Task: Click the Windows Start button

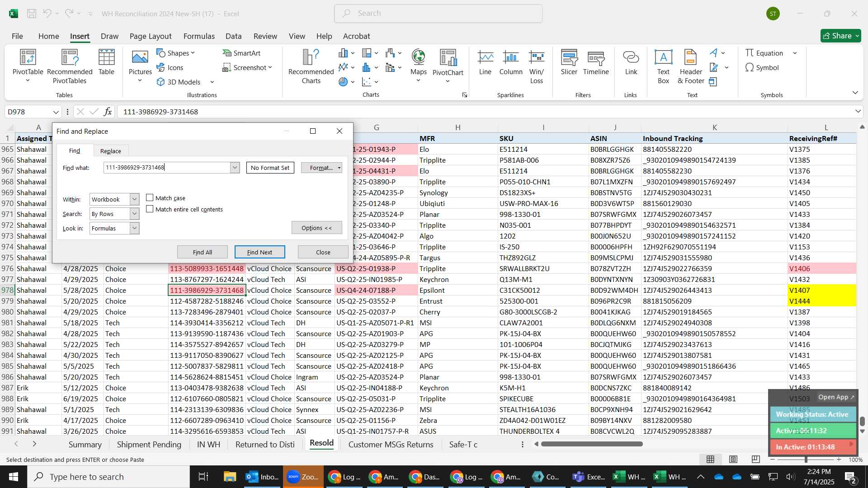Action: 13,477
